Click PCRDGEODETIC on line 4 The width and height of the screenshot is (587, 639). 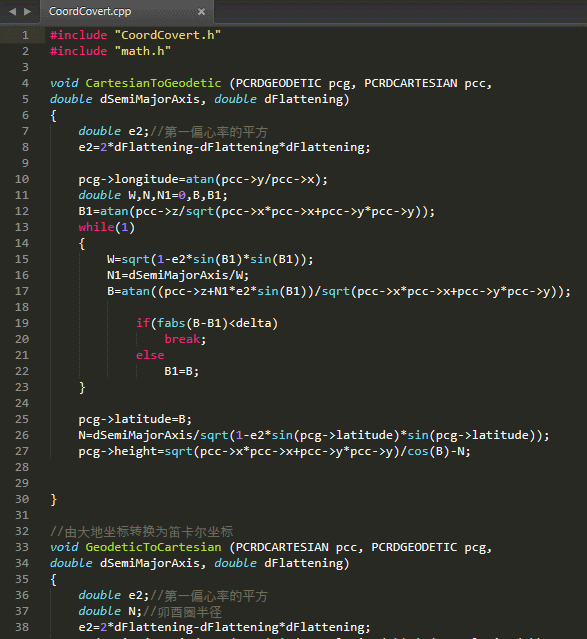(x=278, y=83)
